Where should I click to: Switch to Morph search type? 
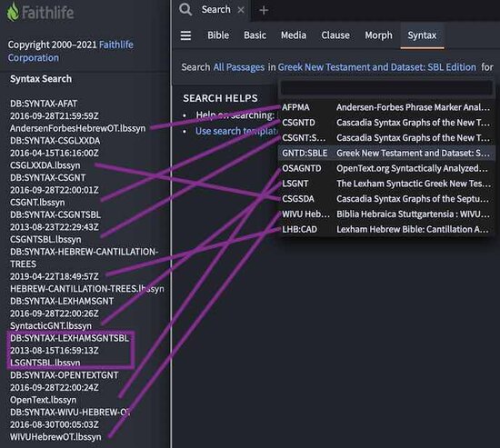click(379, 35)
